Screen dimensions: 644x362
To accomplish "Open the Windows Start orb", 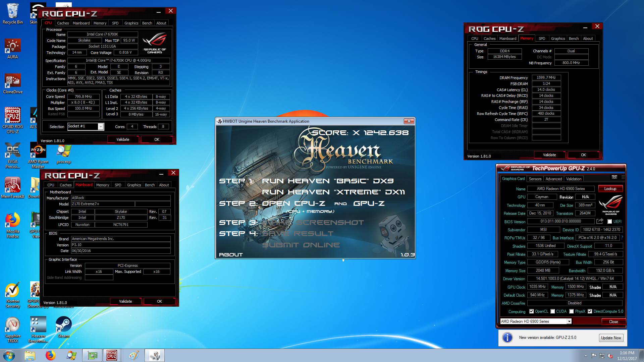I will point(9,355).
